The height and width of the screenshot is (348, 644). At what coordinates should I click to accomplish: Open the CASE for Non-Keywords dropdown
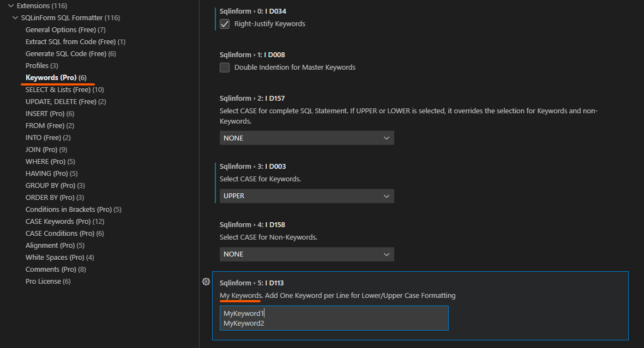307,254
